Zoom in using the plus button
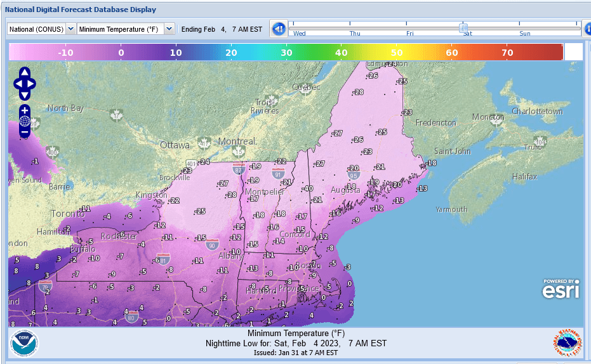Image resolution: width=591 pixels, height=364 pixels. [x=24, y=110]
